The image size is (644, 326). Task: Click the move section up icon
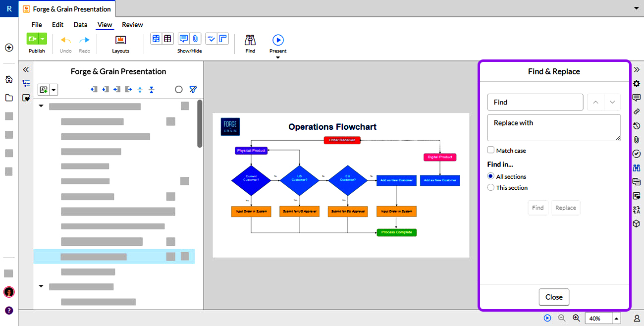click(x=94, y=90)
